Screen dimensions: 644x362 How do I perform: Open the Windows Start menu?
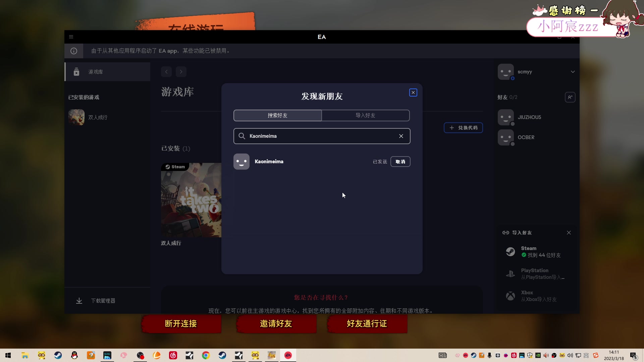tap(8, 355)
